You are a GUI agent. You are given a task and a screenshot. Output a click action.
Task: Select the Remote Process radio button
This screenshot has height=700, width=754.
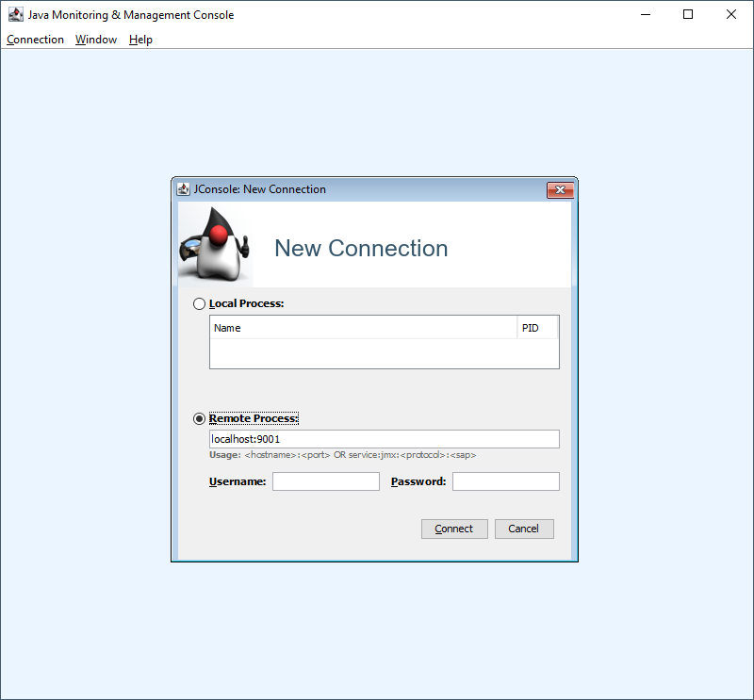tap(199, 418)
